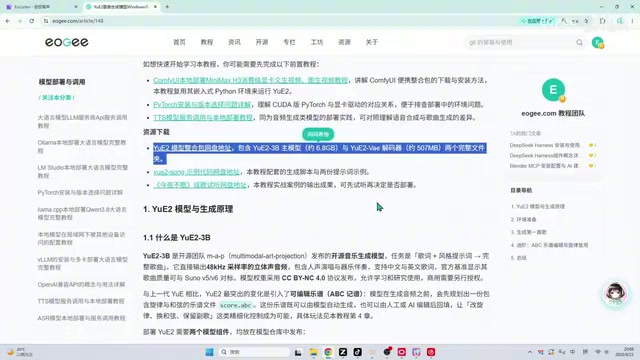
Task: Open the Windows Start button
Action: (x=209, y=352)
